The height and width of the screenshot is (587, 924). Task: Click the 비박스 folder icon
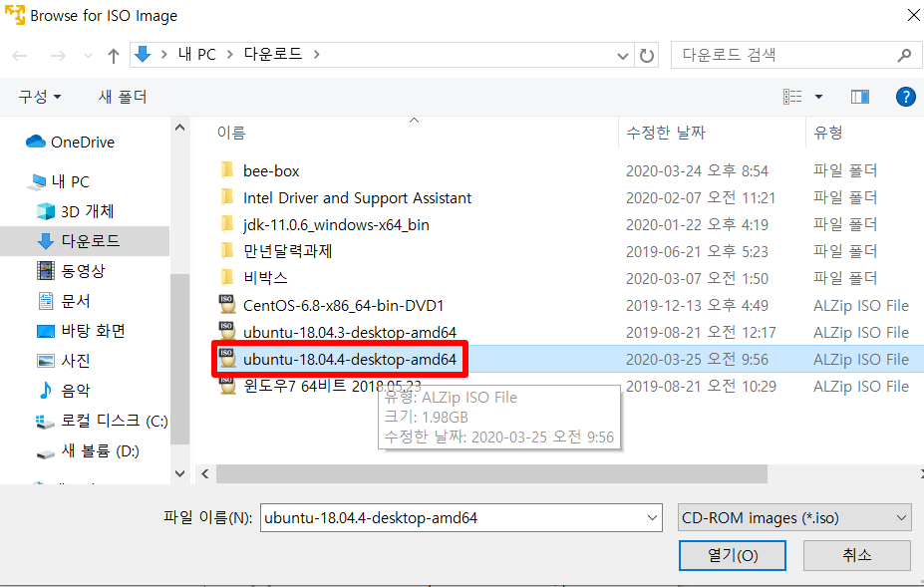[227, 278]
